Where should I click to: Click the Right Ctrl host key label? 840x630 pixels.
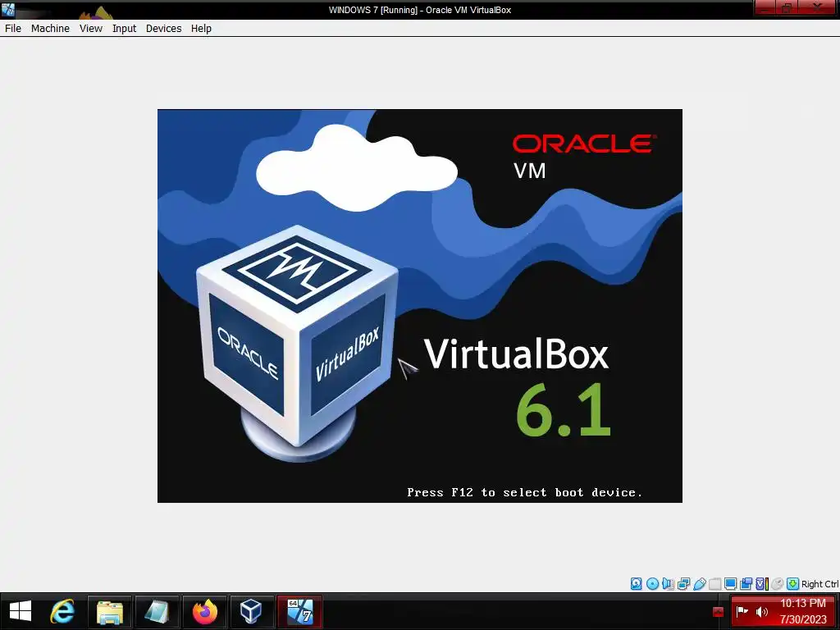[819, 584]
